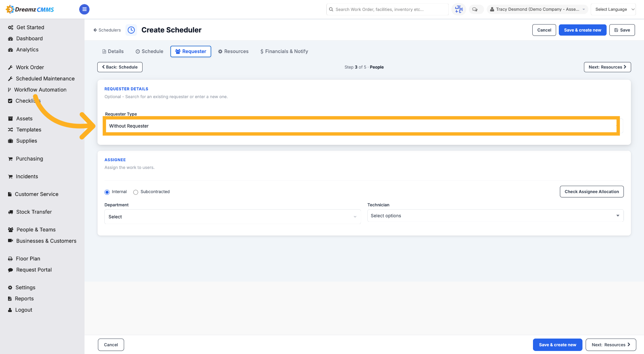Click the Check Assignee Allocation button
Viewport: 644px width, 354px height.
coord(592,192)
